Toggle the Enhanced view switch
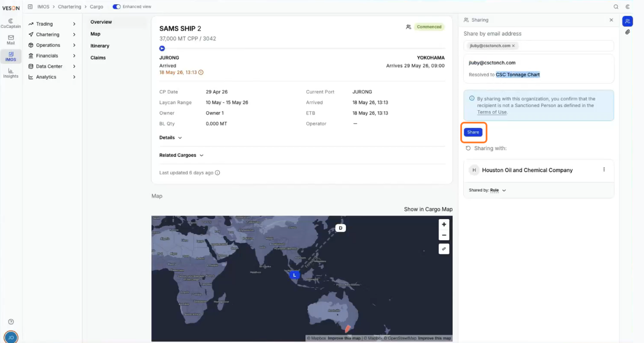The image size is (644, 343). coord(117,7)
